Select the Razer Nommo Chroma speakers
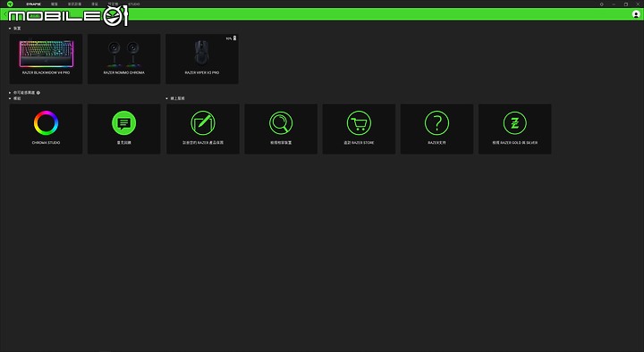 (124, 59)
